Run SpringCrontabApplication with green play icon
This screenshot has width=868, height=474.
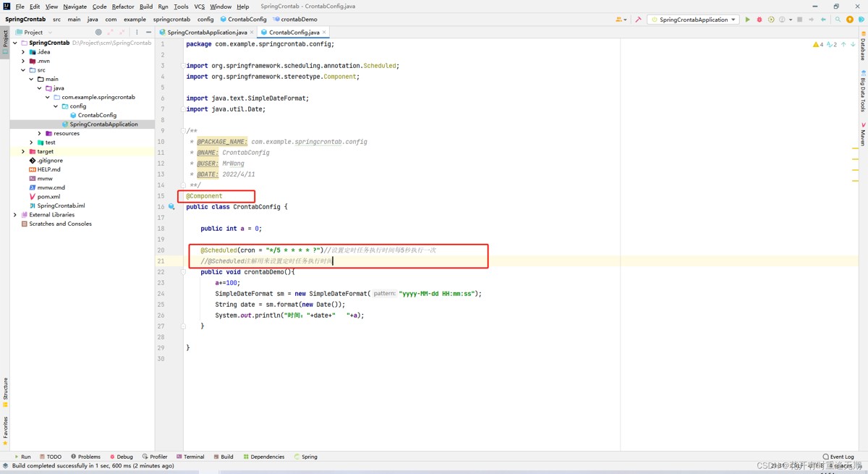(747, 20)
